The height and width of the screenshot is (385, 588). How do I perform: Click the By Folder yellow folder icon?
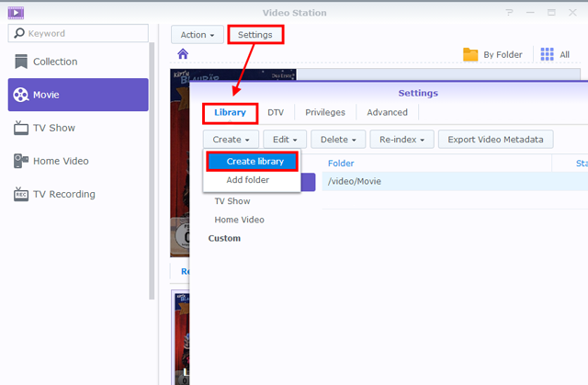pos(470,55)
